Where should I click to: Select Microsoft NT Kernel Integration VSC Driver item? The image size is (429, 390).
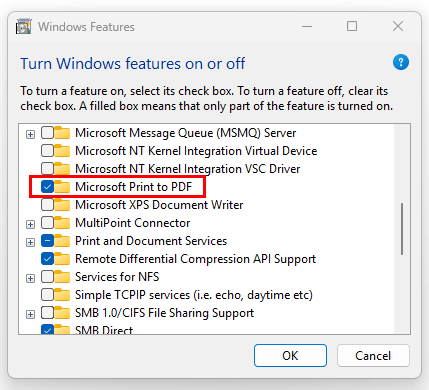click(x=188, y=169)
